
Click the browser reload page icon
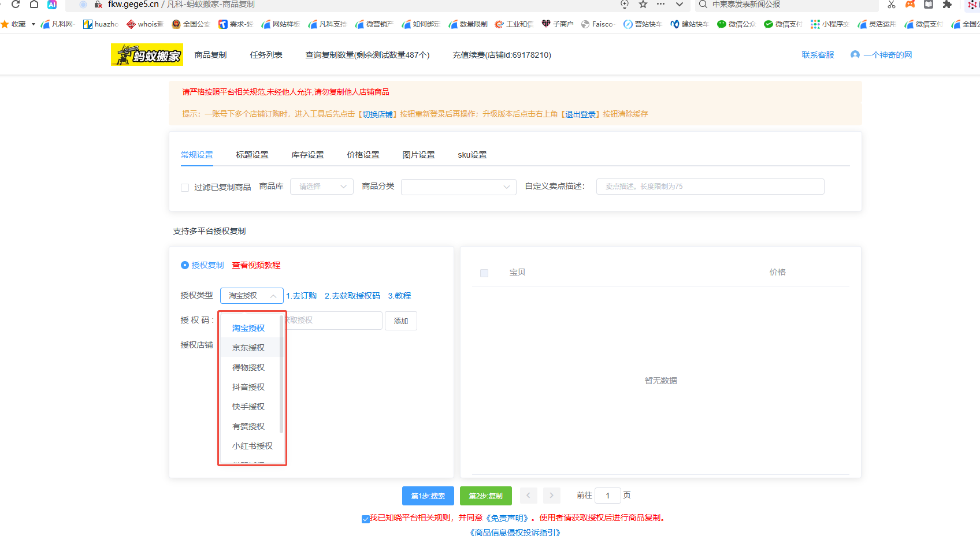16,5
